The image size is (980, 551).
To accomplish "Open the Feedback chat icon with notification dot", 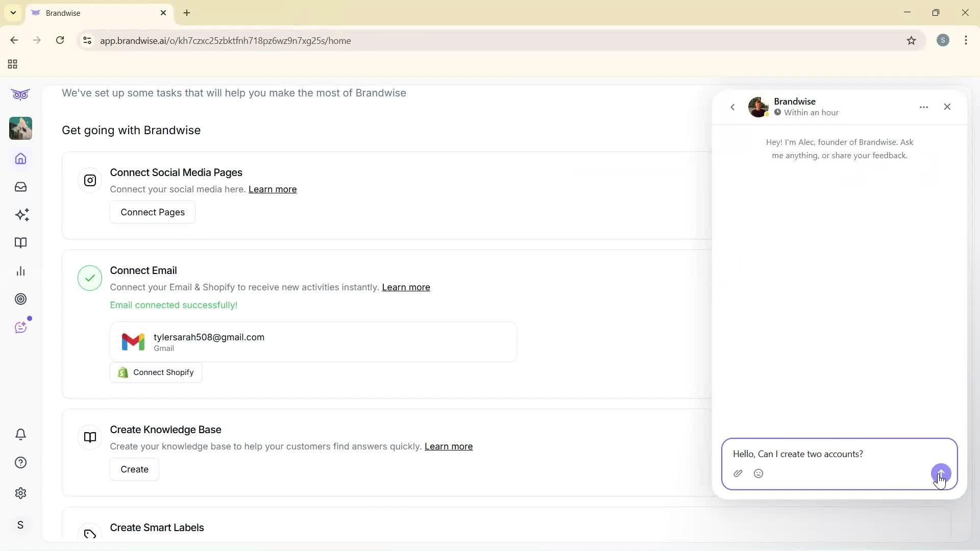I will (20, 327).
